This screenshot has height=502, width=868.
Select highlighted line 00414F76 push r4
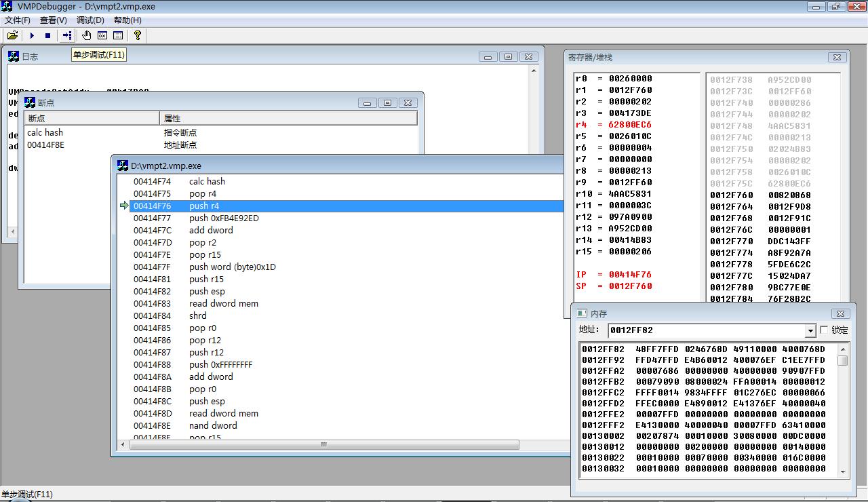[x=346, y=206]
